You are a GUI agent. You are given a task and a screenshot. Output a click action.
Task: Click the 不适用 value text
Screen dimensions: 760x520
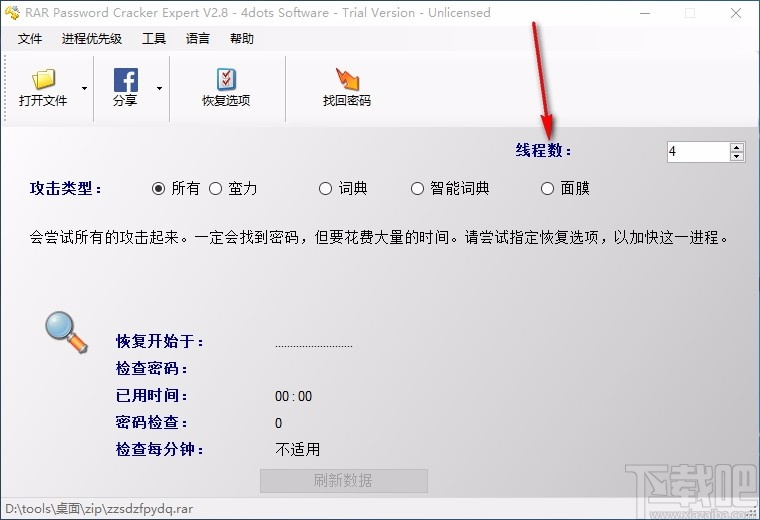click(298, 450)
